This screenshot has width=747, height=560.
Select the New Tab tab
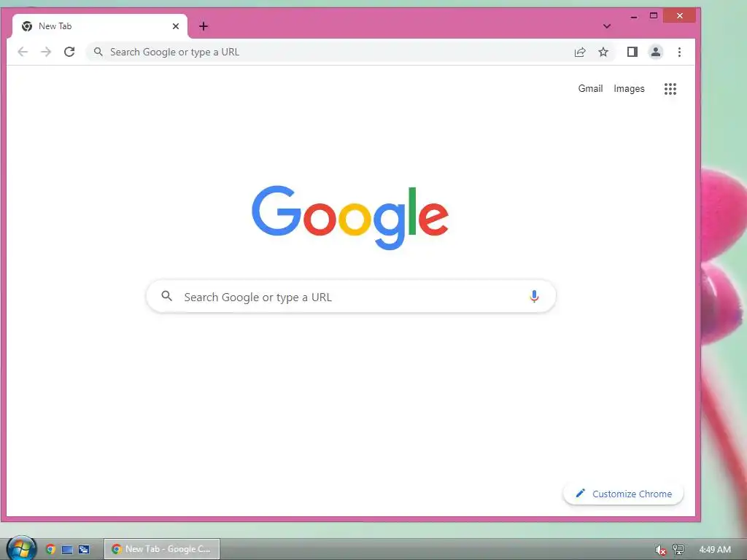(x=99, y=26)
